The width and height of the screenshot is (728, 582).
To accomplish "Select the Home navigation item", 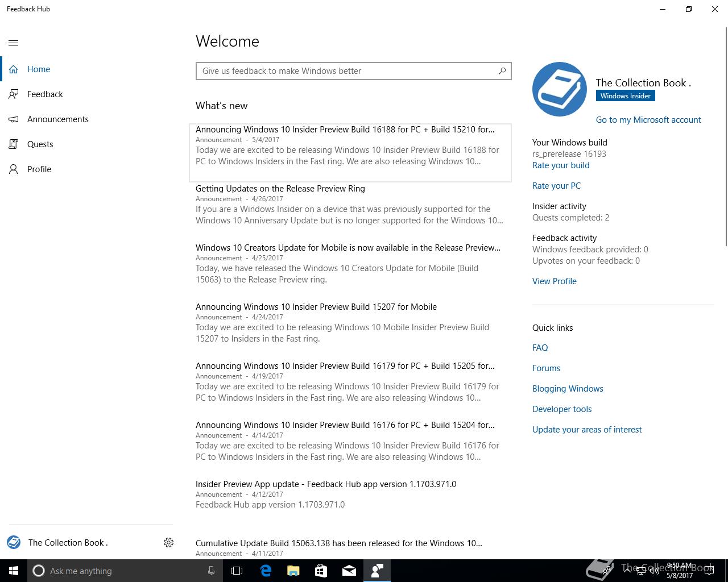I will tap(86, 69).
